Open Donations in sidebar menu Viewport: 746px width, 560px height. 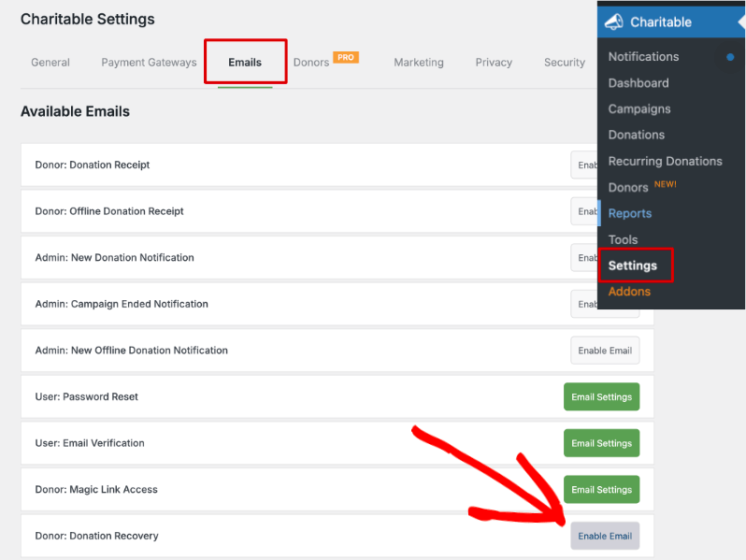coord(637,135)
